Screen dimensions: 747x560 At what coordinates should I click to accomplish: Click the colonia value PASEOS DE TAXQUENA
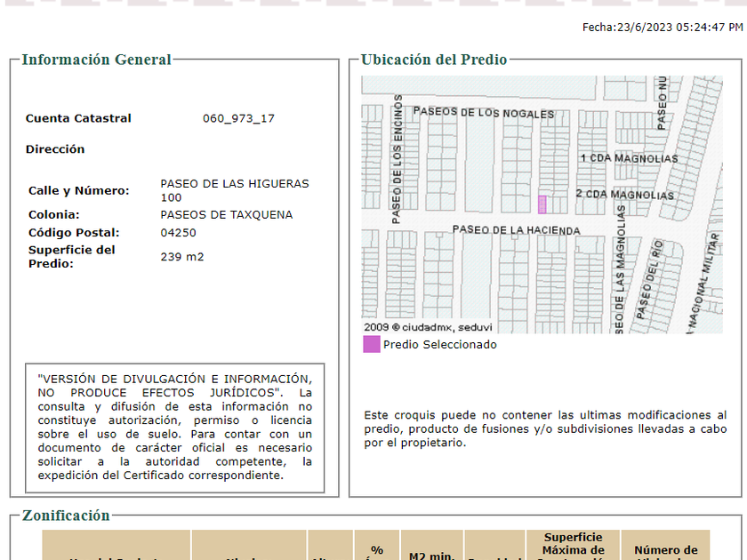click(x=226, y=214)
